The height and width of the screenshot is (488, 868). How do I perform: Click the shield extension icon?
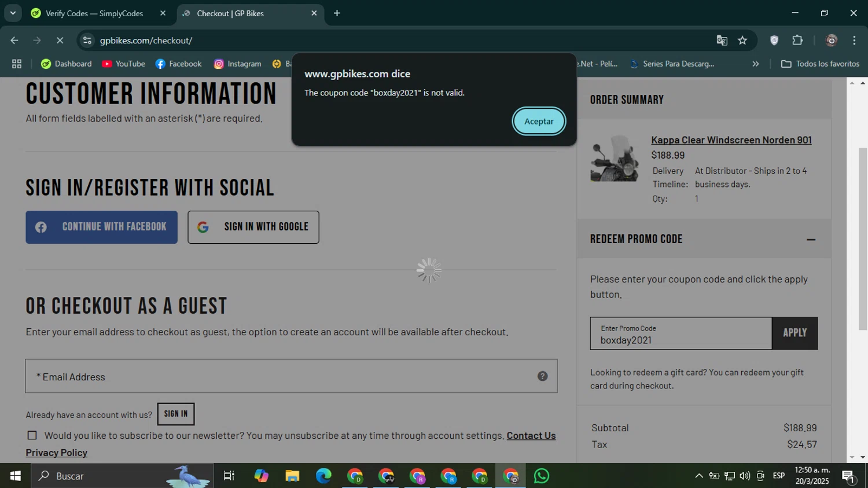[774, 41]
